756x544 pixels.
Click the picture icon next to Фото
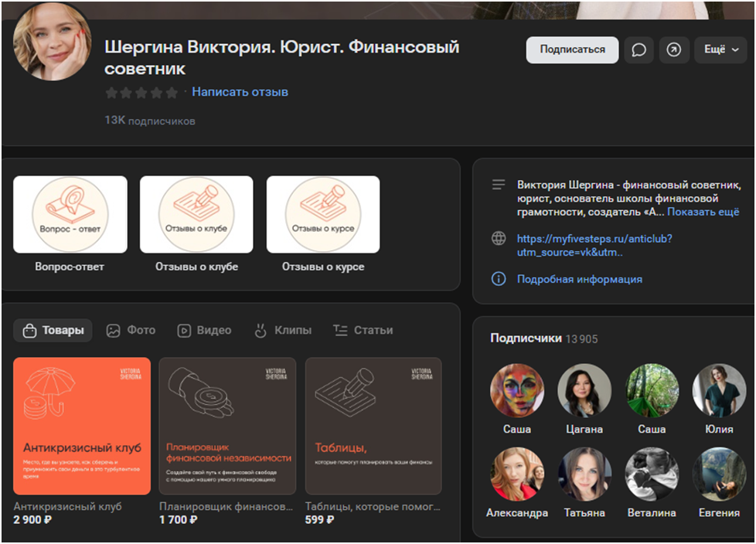tap(114, 331)
